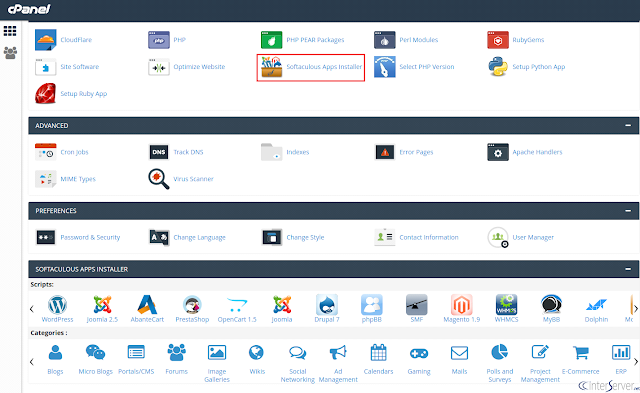Open the ERP category

pos(621,353)
